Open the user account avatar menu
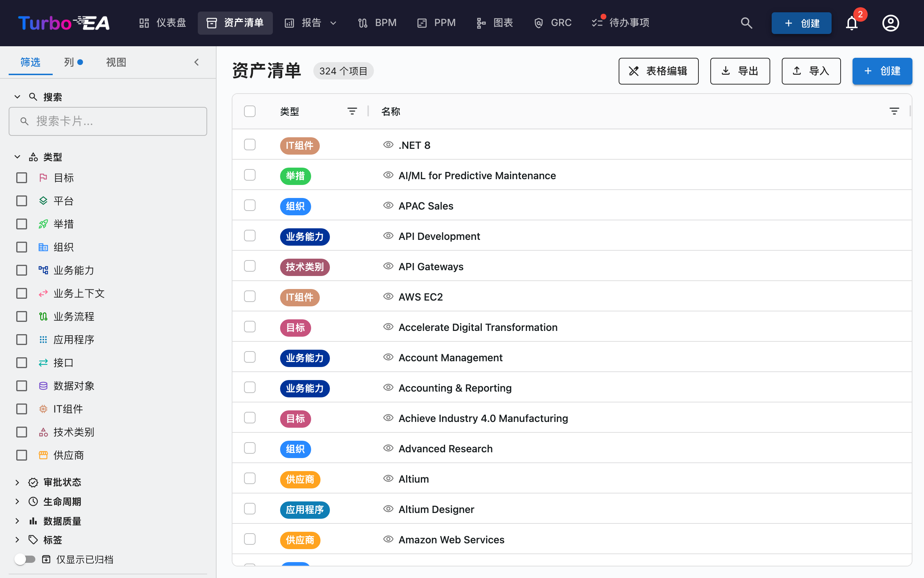The width and height of the screenshot is (924, 578). [x=890, y=23]
